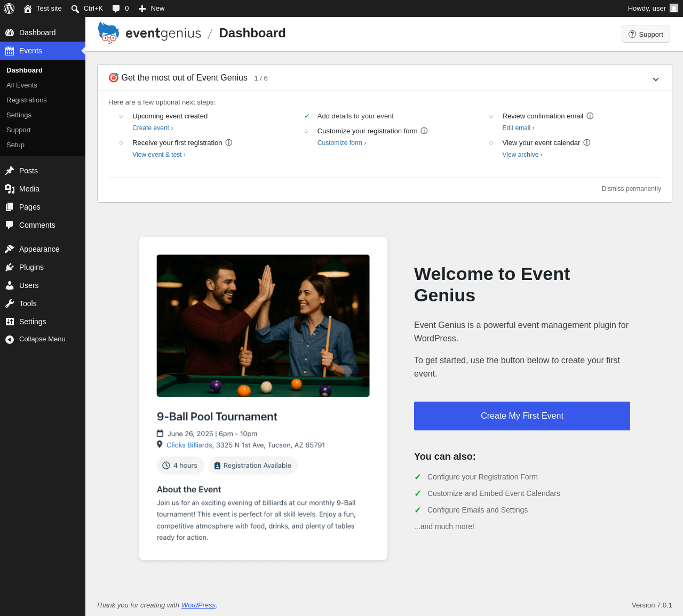Collapse the Get the most out of Event Genius panel
Image resolution: width=683 pixels, height=616 pixels.
(x=656, y=79)
